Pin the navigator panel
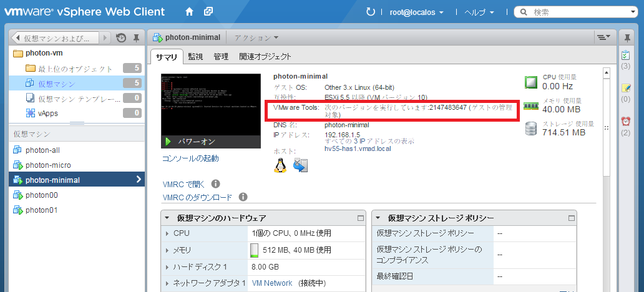 point(137,38)
